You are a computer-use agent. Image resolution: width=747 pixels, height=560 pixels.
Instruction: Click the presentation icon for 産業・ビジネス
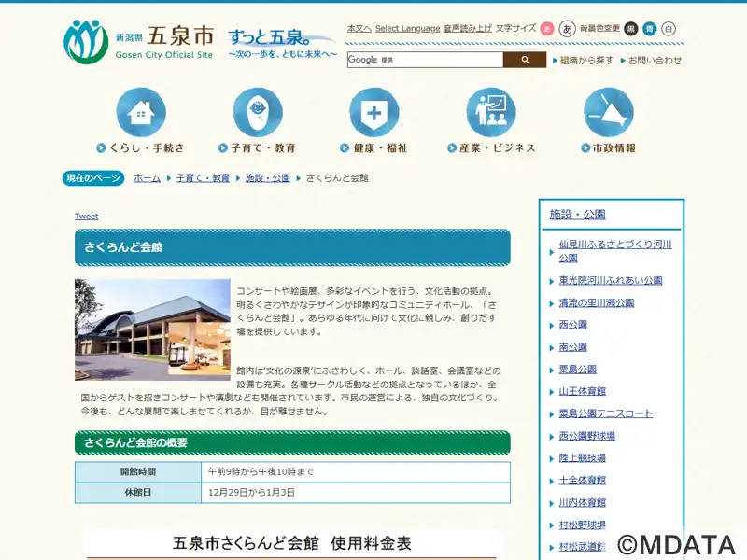(x=491, y=112)
